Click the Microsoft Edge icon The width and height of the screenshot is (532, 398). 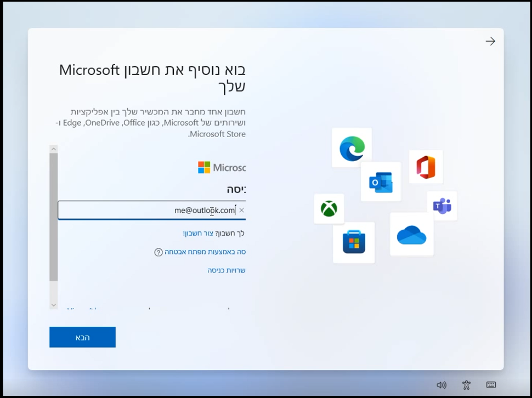click(352, 148)
